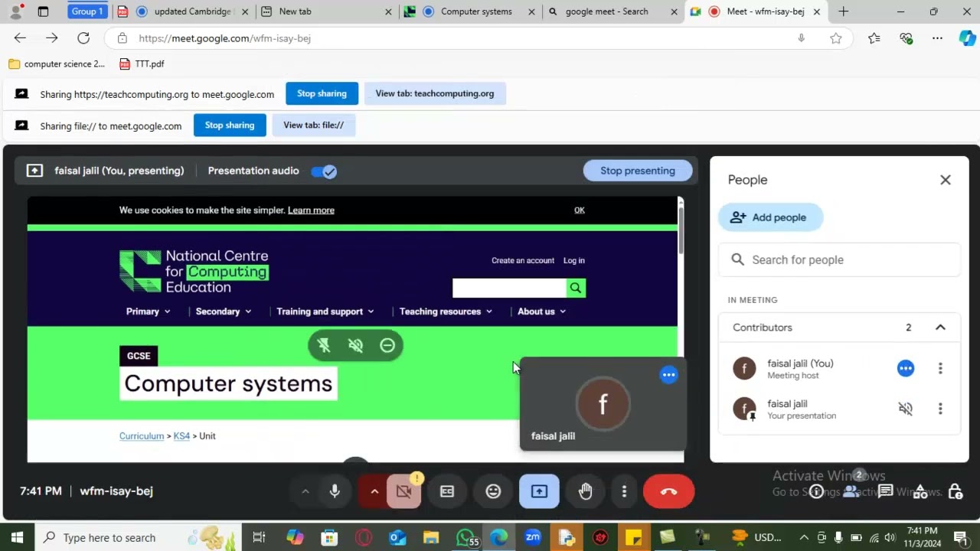Raise hand in the meeting
980x551 pixels.
tap(586, 491)
